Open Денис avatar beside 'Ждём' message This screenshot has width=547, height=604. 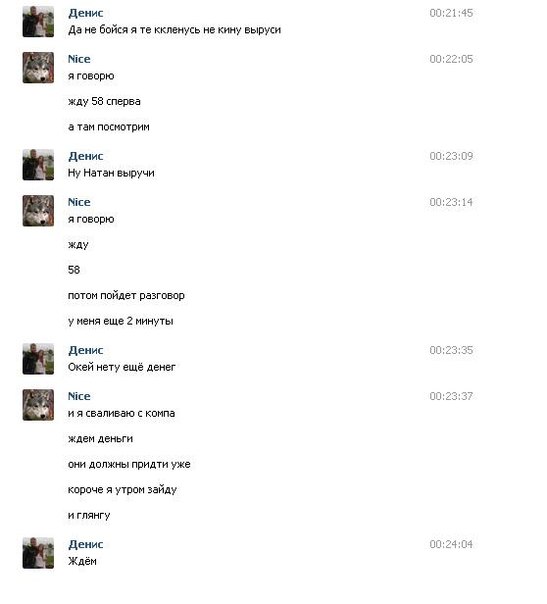(38, 553)
